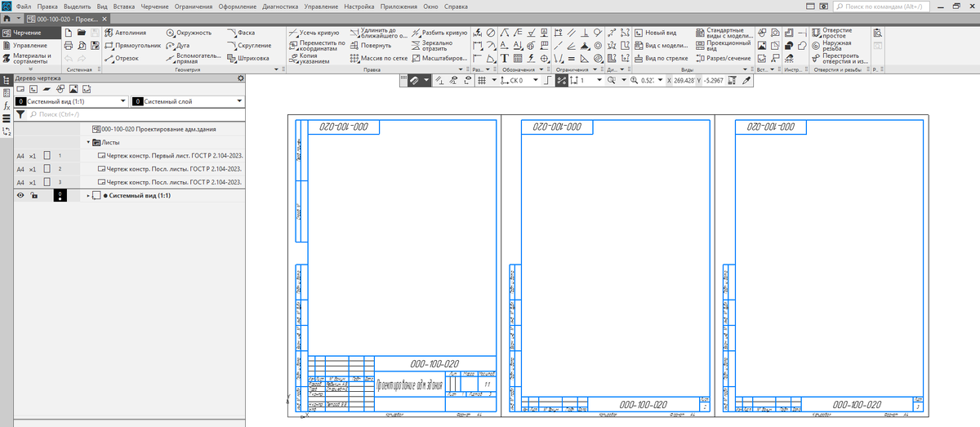Click the open file folder icon

(82, 33)
